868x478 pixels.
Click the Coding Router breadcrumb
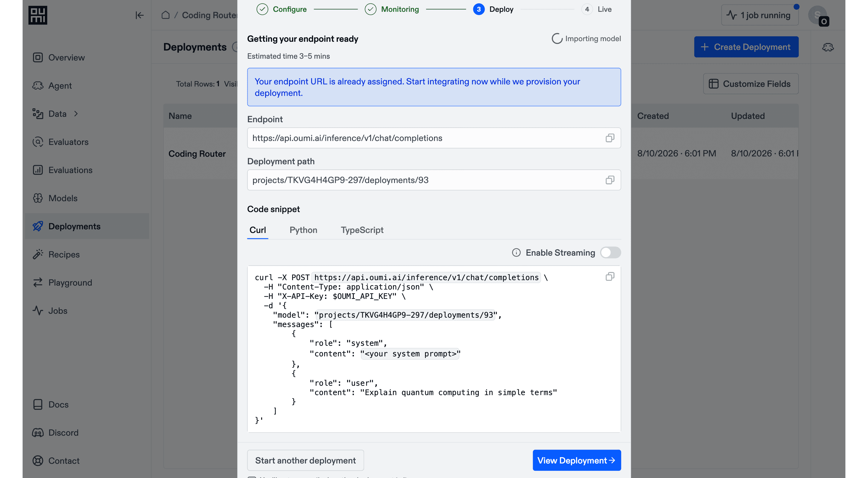tap(210, 15)
